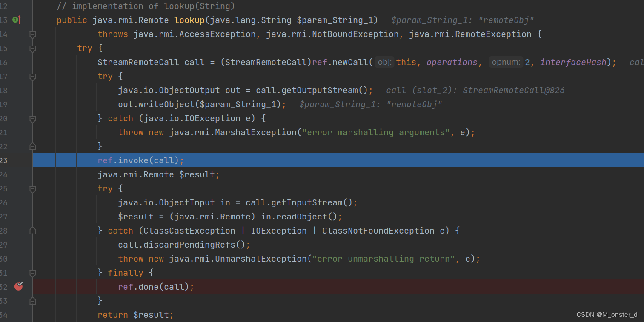
Task: Click the lookup method name in the declaration
Action: click(x=189, y=20)
